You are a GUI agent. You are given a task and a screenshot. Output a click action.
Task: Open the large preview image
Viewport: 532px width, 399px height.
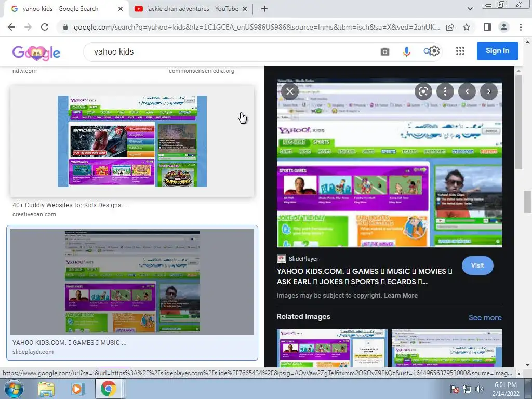389,163
